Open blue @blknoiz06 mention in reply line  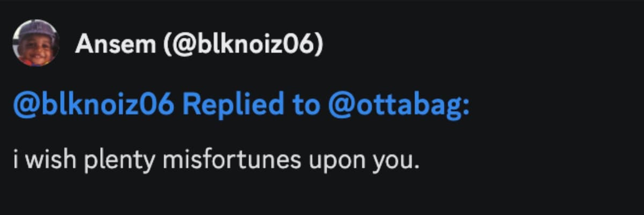pos(93,106)
